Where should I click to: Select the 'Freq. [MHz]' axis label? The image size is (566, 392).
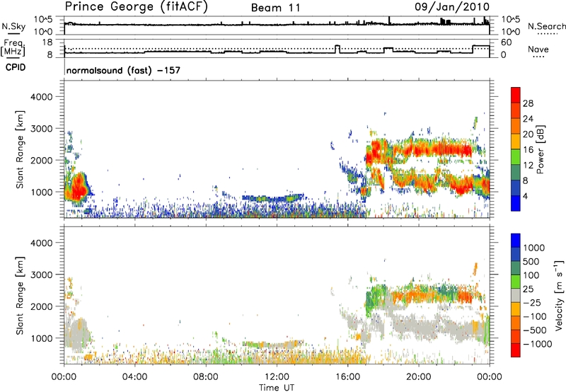(x=13, y=48)
